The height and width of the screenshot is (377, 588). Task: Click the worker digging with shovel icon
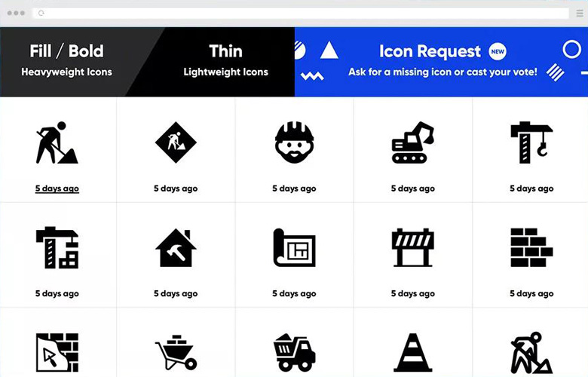coord(57,143)
